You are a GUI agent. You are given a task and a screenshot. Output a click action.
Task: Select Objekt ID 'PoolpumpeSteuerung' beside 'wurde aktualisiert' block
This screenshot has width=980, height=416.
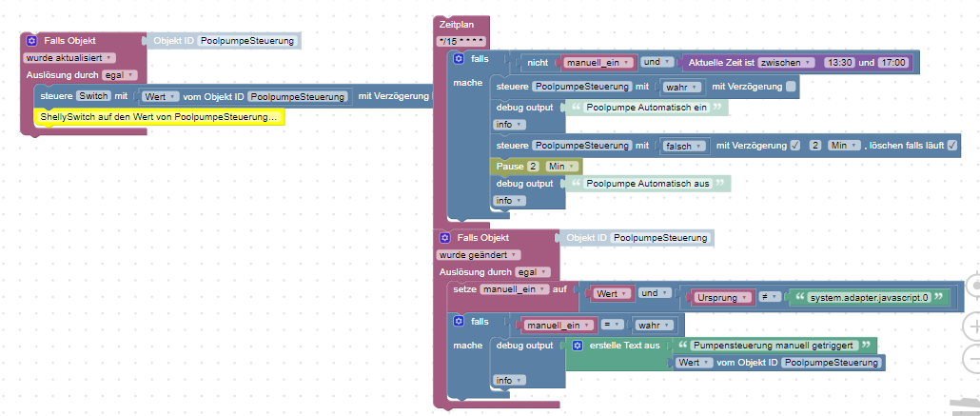pyautogui.click(x=246, y=41)
